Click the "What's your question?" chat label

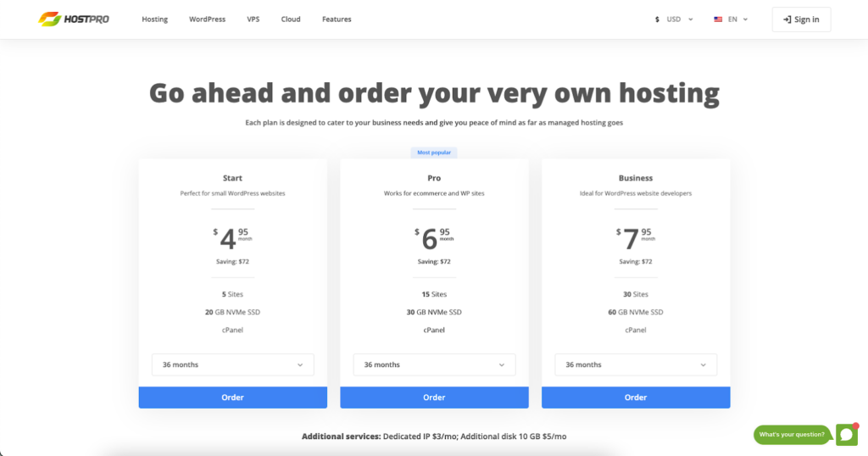point(792,435)
